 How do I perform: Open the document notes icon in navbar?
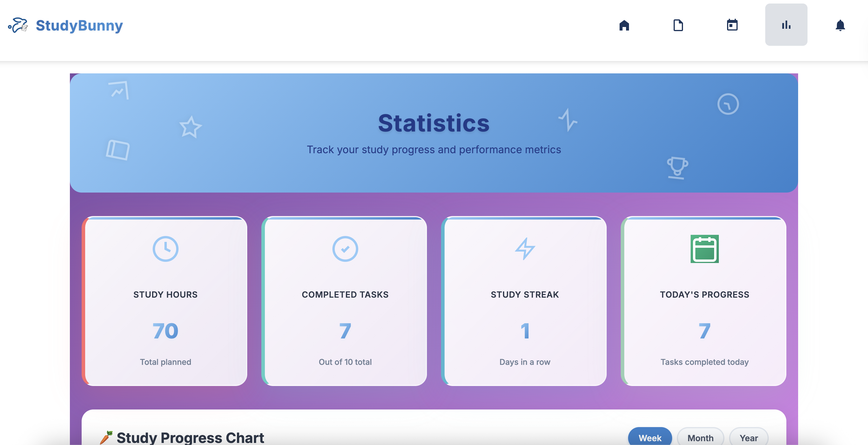(678, 25)
